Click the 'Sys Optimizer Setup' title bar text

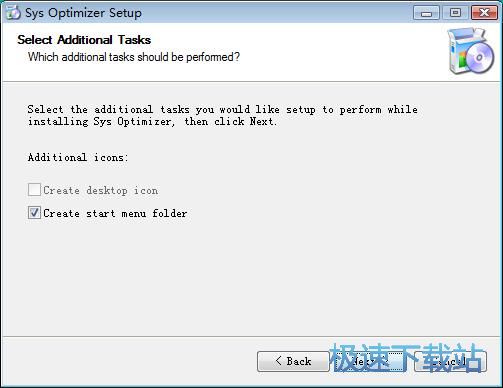coord(83,13)
